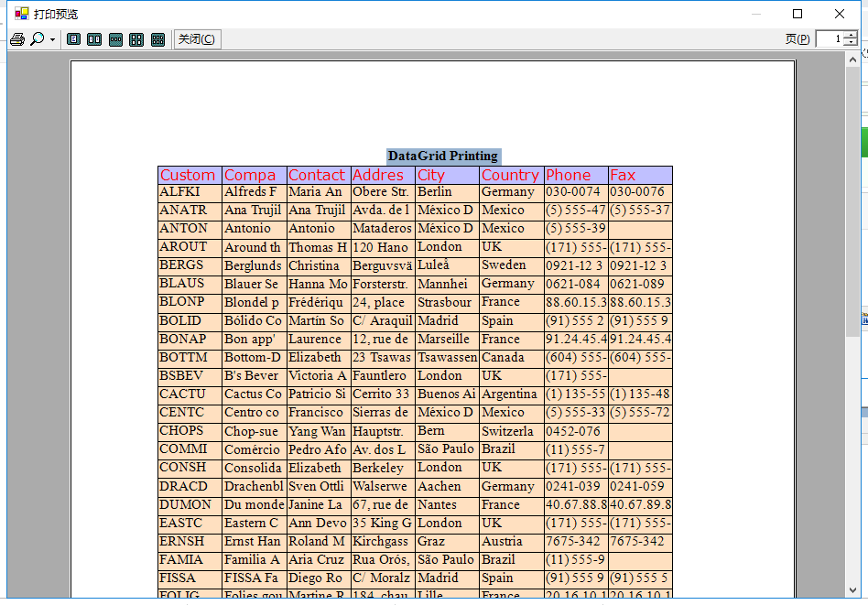Click the Tsawassen city cell

point(447,358)
